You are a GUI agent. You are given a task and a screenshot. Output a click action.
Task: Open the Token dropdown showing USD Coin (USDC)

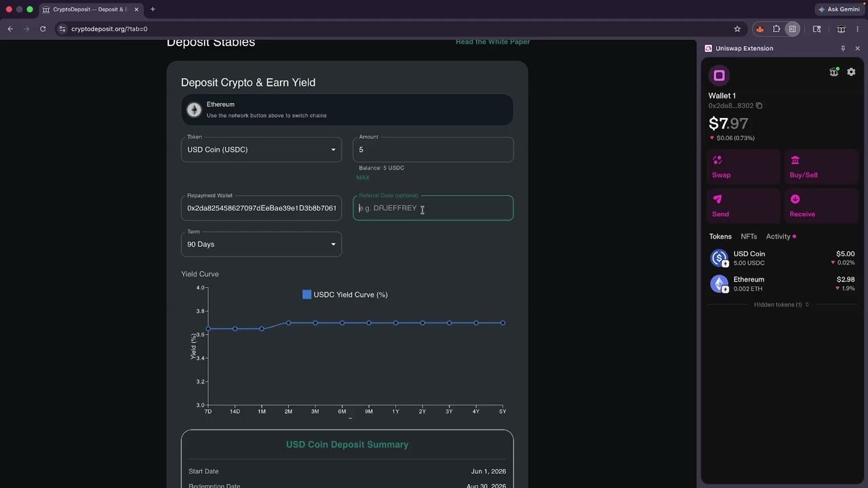pos(261,150)
